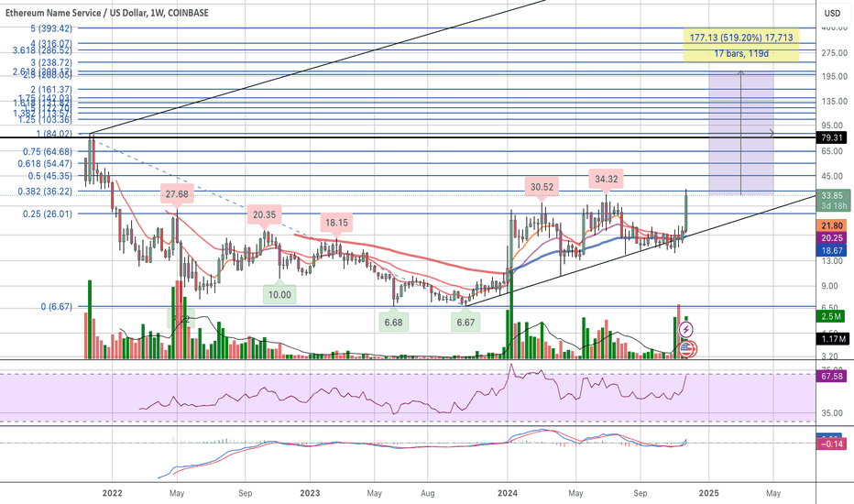Screen dimensions: 854x504
Task: Select the 1 (84.02) Fibonacci level label
Action: coord(54,134)
